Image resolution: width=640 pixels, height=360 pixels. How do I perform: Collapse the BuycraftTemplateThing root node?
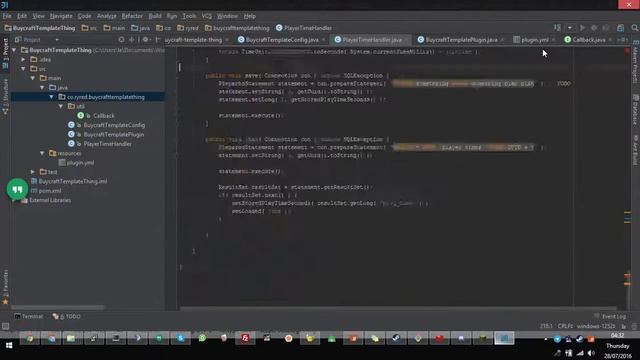(14, 50)
